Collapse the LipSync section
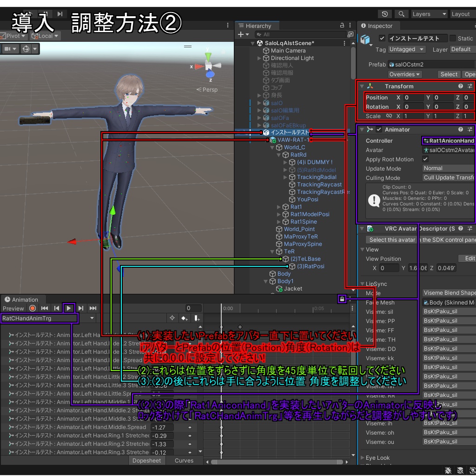The width and height of the screenshot is (476, 476). click(x=362, y=284)
